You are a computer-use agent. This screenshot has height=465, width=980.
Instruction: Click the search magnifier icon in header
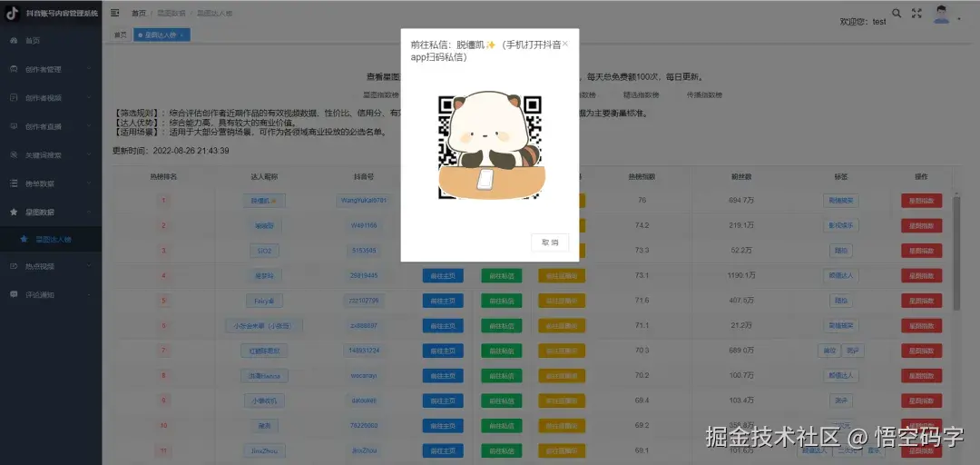[897, 13]
